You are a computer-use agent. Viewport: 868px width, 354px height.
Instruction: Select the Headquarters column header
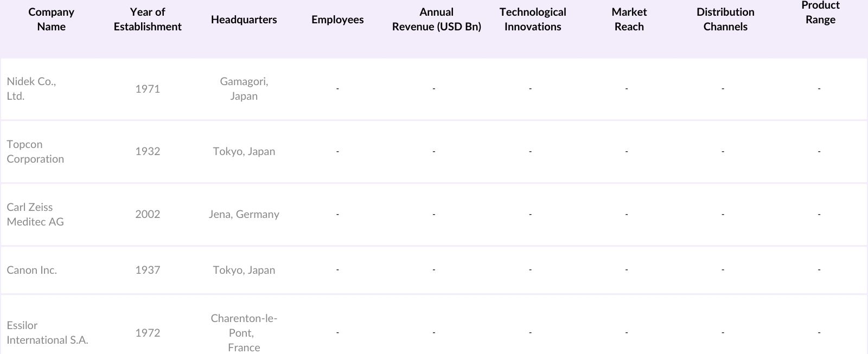244,20
